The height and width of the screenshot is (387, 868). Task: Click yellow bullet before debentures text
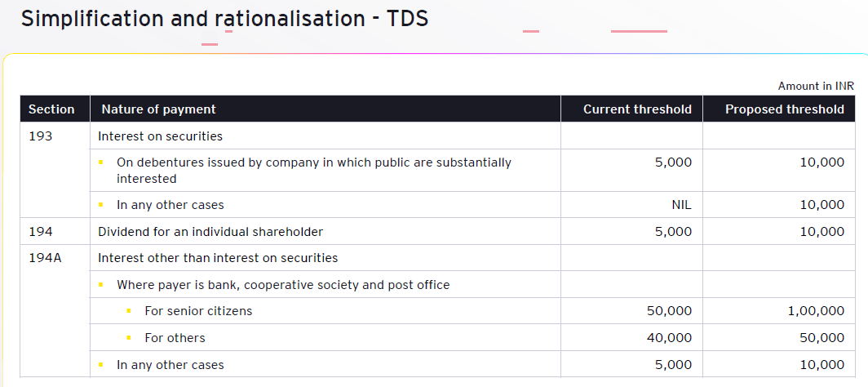(101, 162)
